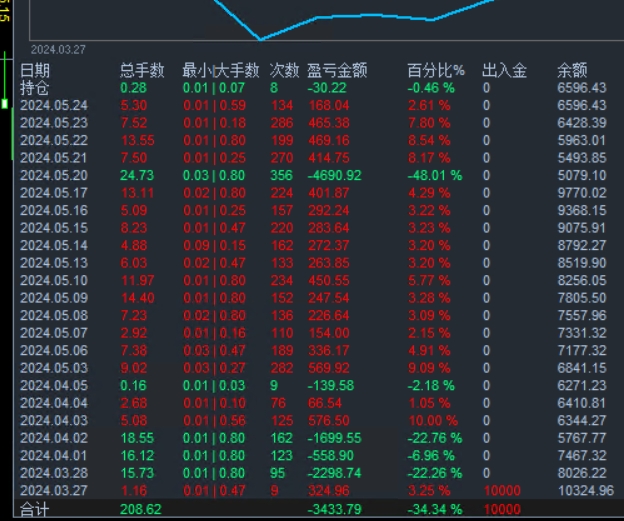
Task: Click the 出入金 column header
Action: coord(504,70)
